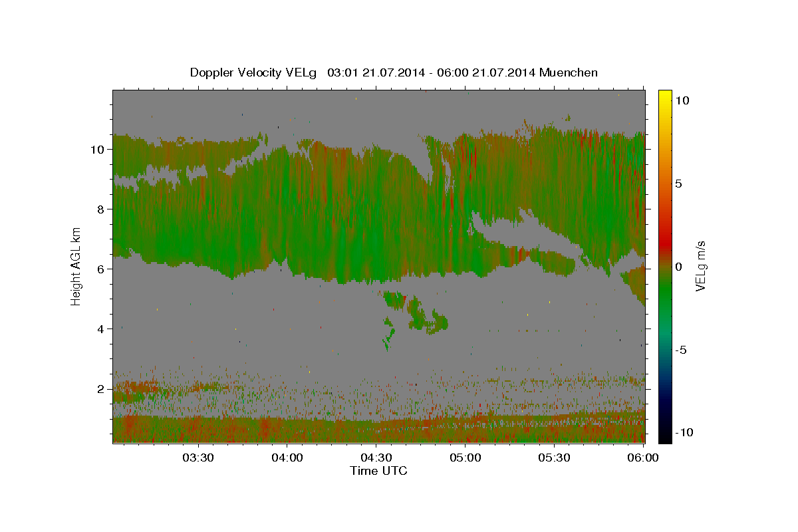Click the 'VELg m/s' colorbar label
Image resolution: width=798 pixels, height=532 pixels.
(700, 267)
